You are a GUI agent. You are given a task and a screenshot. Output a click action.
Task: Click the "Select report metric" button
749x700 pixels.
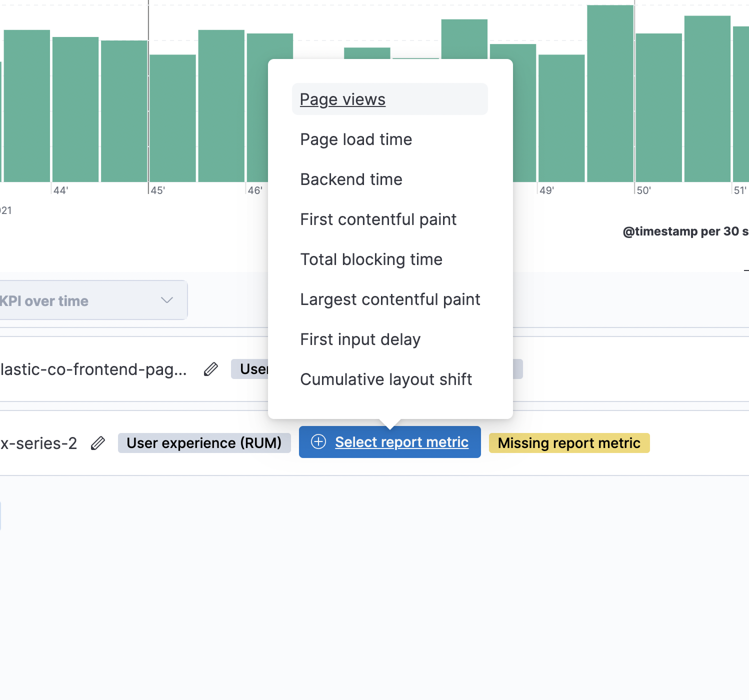click(402, 442)
